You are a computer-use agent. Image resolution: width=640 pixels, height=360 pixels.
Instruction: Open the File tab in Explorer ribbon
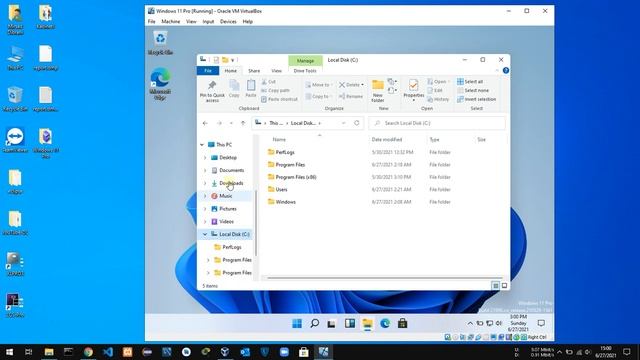[x=208, y=71]
